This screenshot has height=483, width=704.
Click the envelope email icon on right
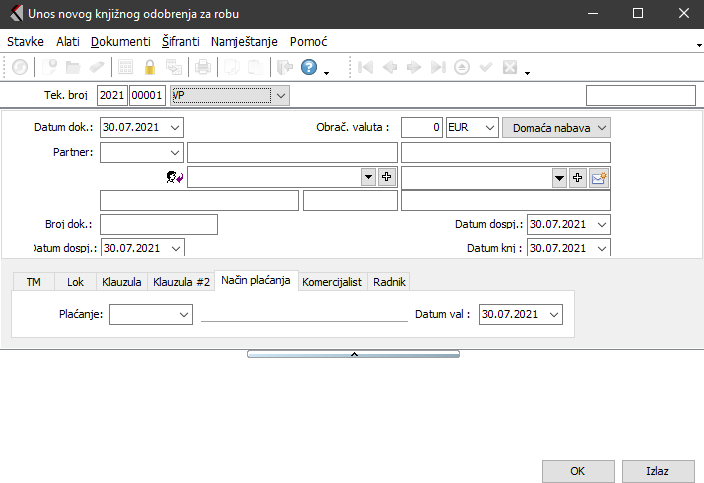click(x=599, y=177)
